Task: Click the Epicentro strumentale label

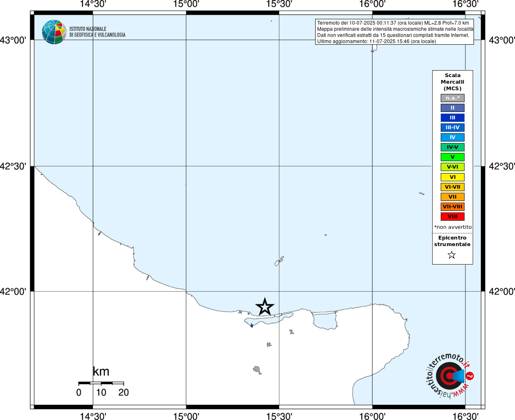Action: pos(452,241)
